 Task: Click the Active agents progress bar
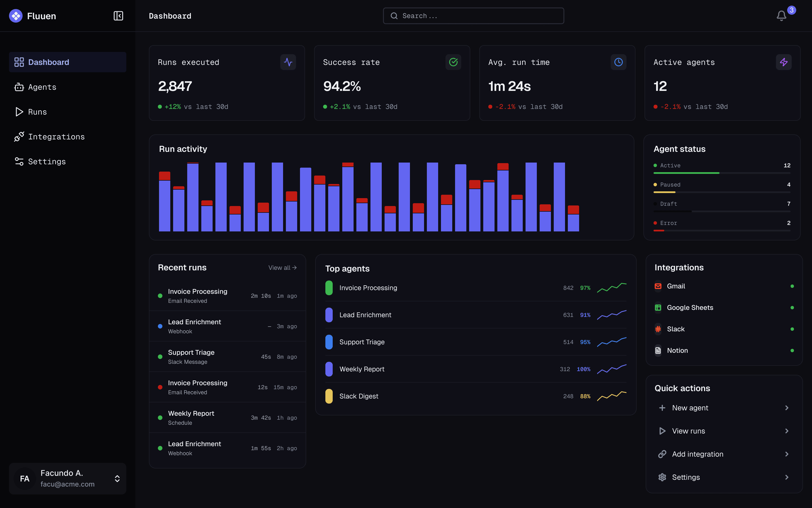722,173
